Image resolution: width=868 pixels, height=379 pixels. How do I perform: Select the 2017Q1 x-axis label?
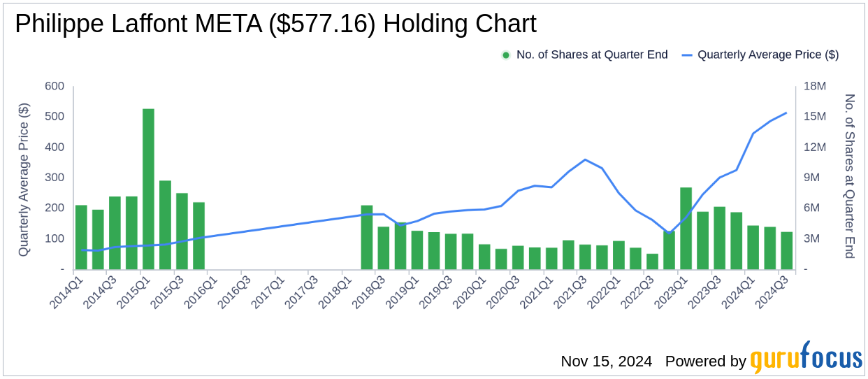coord(267,292)
